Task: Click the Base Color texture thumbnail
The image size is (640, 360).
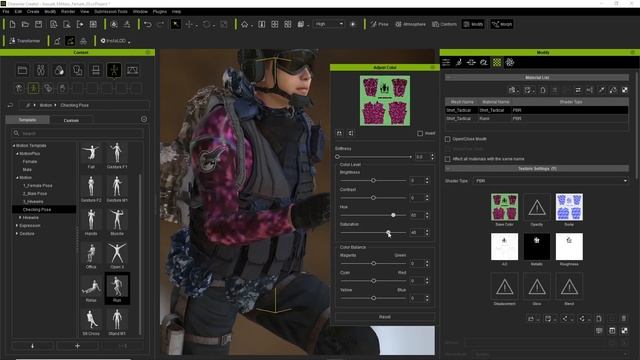Action: pyautogui.click(x=504, y=207)
